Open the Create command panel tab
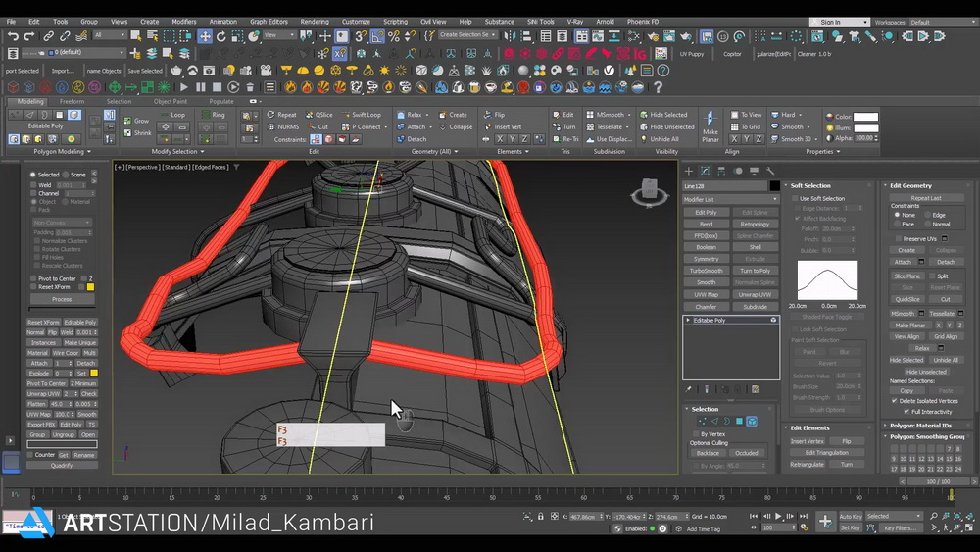 tap(689, 171)
